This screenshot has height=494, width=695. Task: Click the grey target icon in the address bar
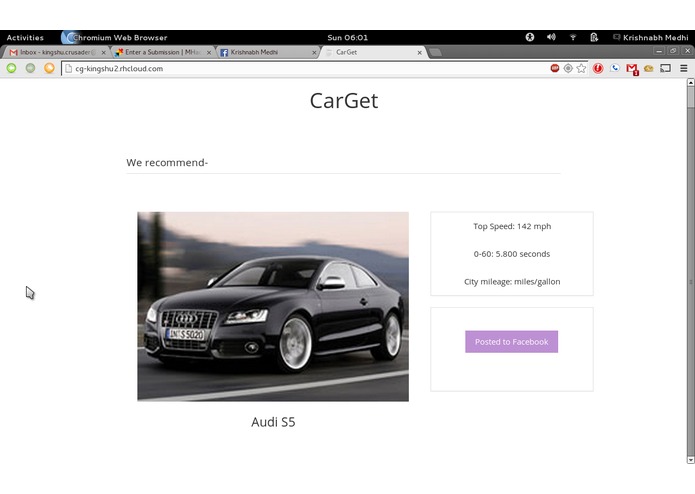click(x=568, y=68)
